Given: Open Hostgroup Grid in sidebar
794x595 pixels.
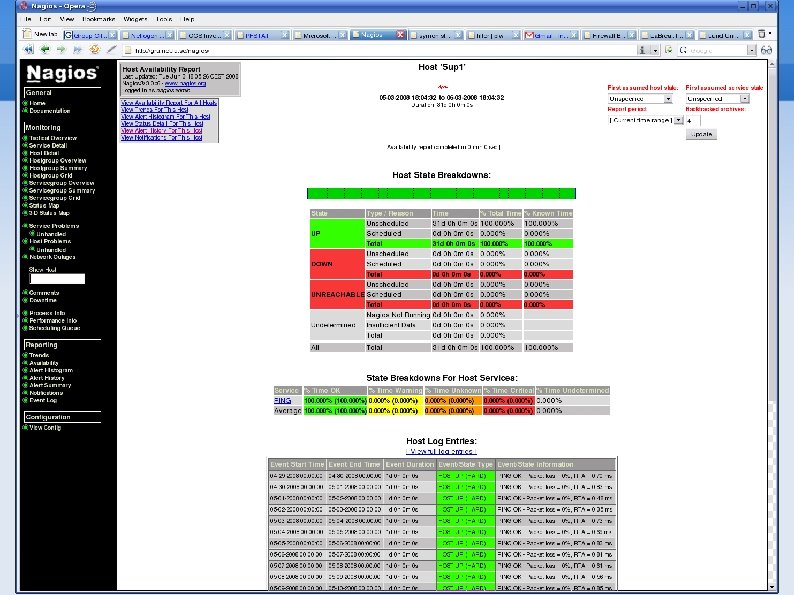Looking at the screenshot, I should click(x=51, y=176).
